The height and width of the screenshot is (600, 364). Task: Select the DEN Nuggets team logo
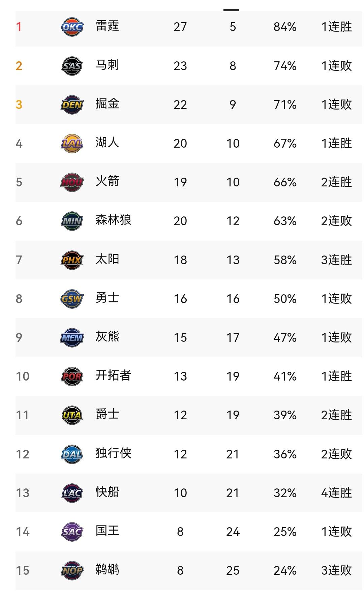tap(72, 104)
